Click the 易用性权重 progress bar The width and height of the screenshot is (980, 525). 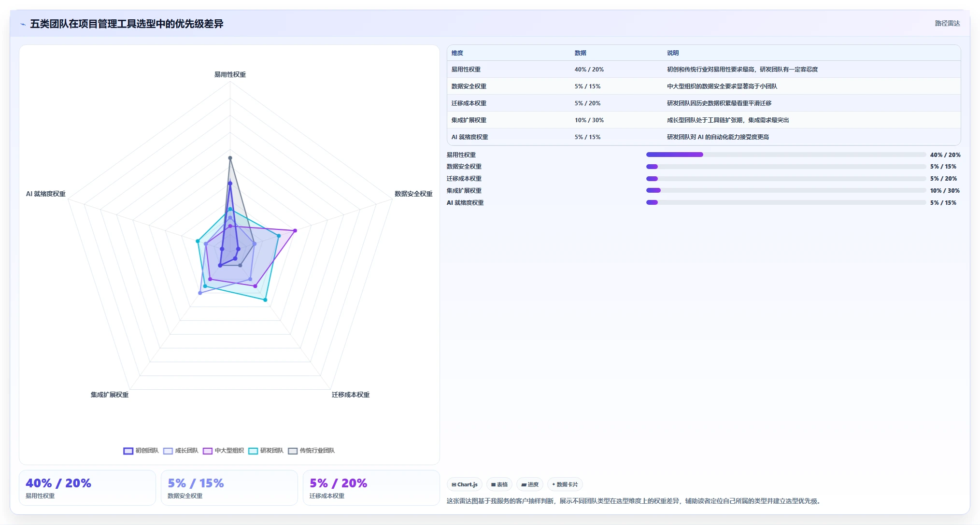coord(786,155)
